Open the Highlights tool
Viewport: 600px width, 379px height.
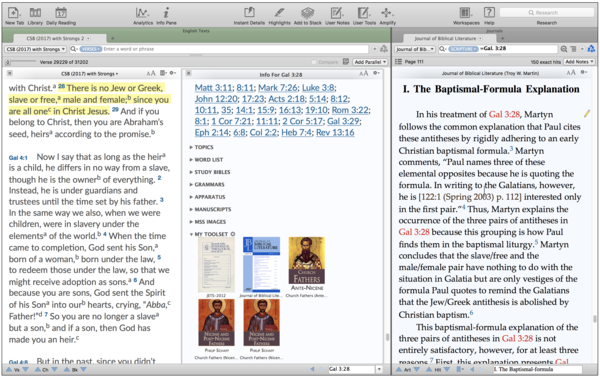pos(279,15)
